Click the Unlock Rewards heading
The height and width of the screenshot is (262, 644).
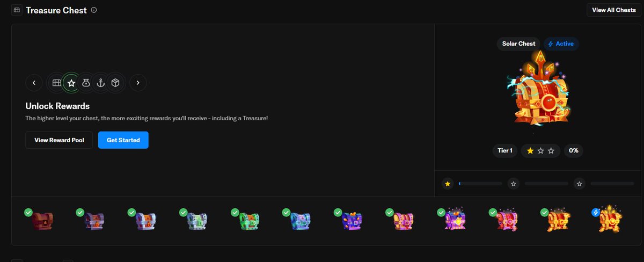point(57,106)
